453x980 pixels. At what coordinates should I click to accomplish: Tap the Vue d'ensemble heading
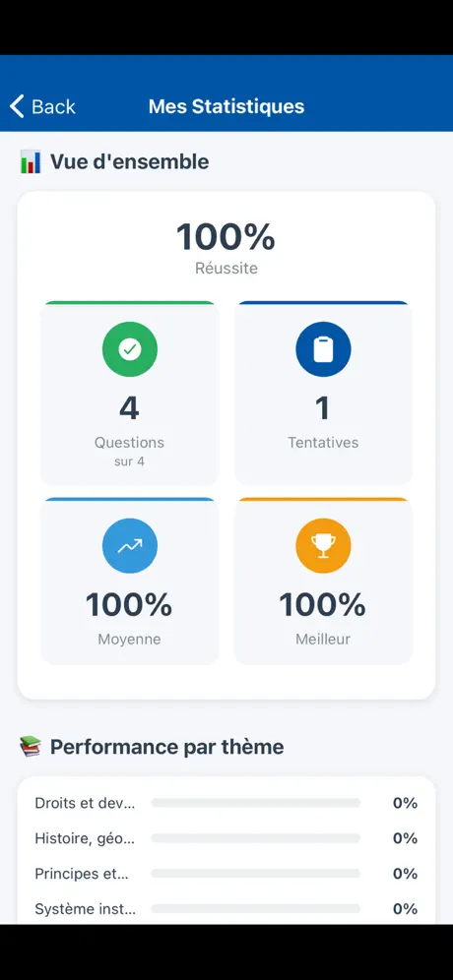(130, 162)
